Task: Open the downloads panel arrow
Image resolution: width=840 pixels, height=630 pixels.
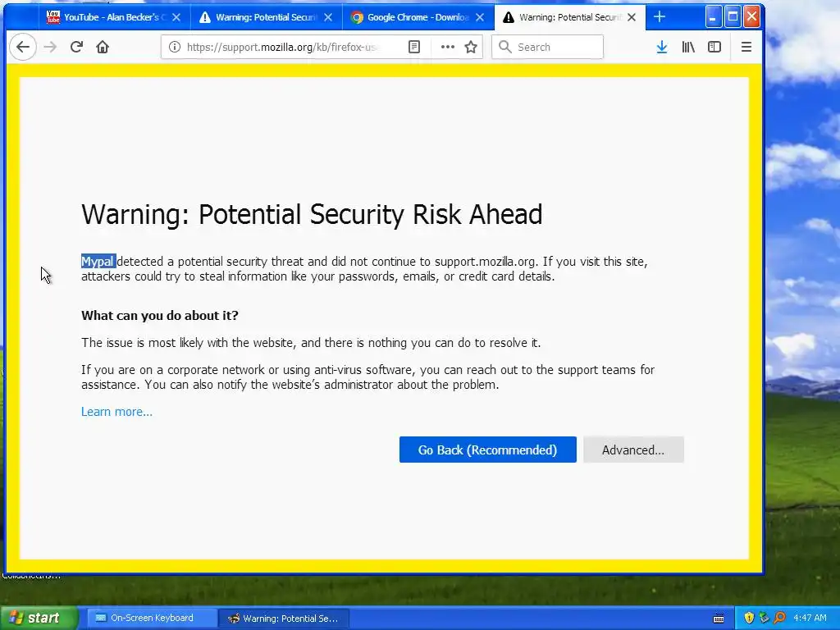Action: [662, 47]
